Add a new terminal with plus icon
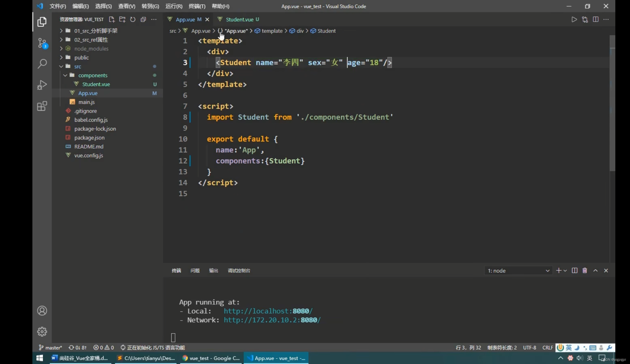 tap(559, 270)
